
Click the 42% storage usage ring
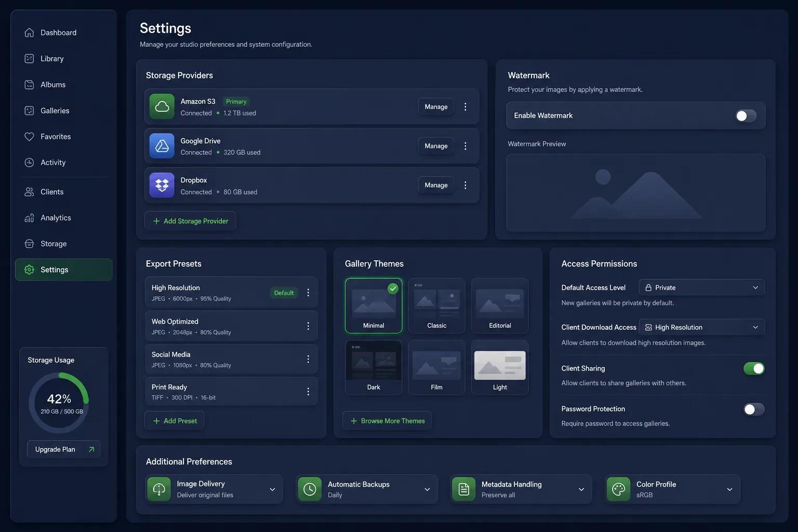coord(59,403)
